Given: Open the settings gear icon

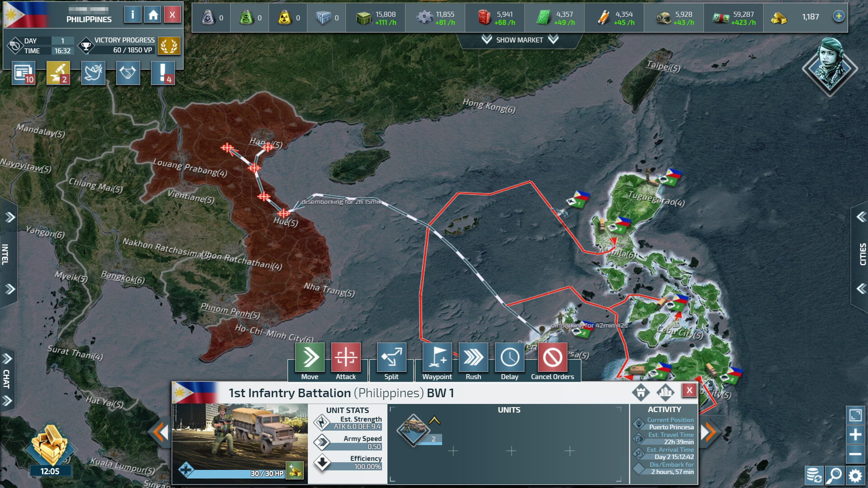Looking at the screenshot, I should point(855,475).
